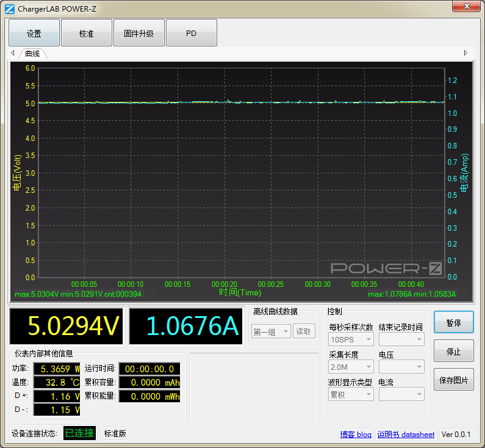
Task: Click the 保存图片 save image button
Action: 453,380
